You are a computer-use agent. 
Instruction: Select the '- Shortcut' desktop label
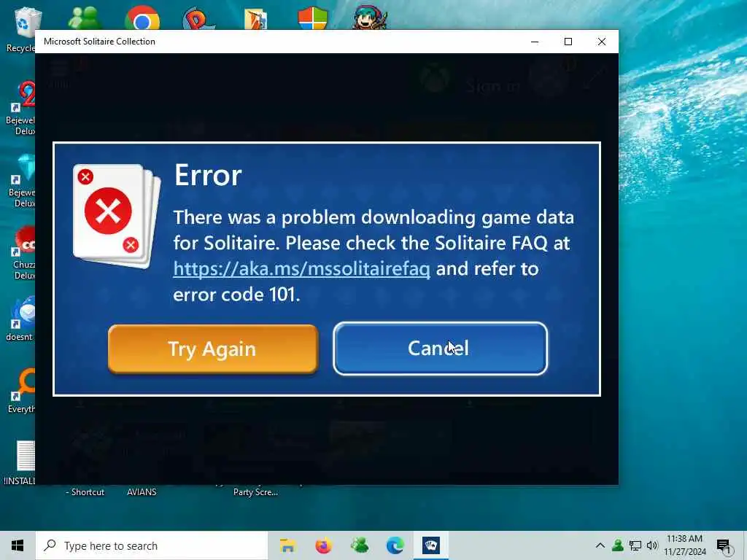(85, 492)
